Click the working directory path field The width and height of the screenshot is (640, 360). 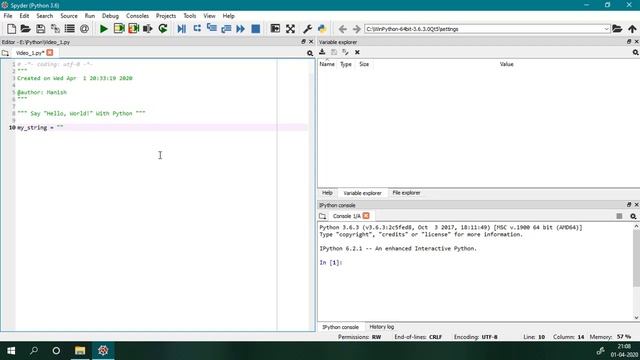484,29
